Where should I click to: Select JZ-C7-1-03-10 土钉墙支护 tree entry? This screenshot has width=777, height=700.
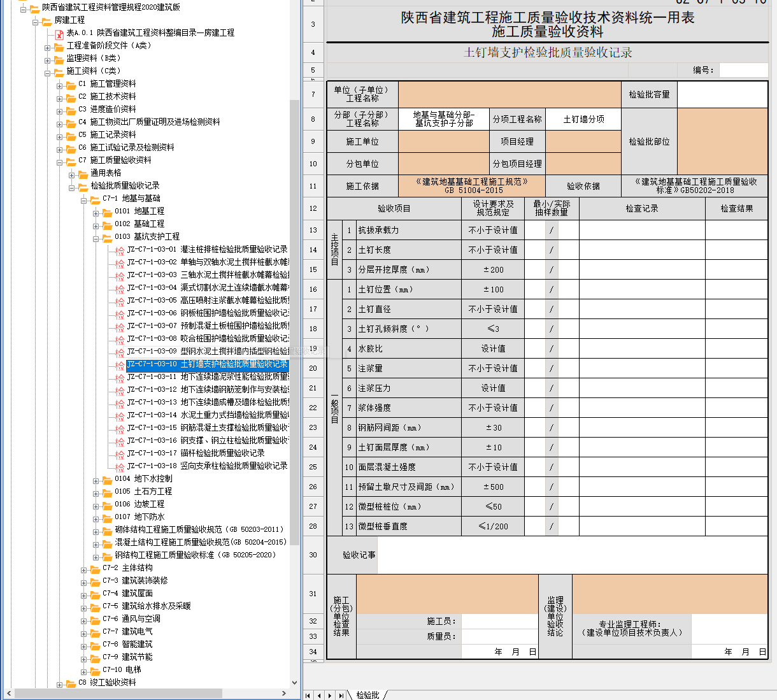pyautogui.click(x=207, y=364)
